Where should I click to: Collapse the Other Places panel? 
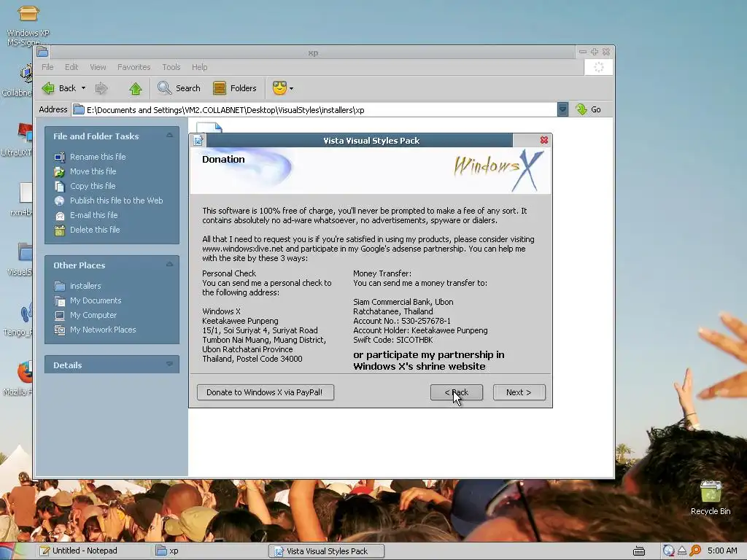pyautogui.click(x=169, y=265)
